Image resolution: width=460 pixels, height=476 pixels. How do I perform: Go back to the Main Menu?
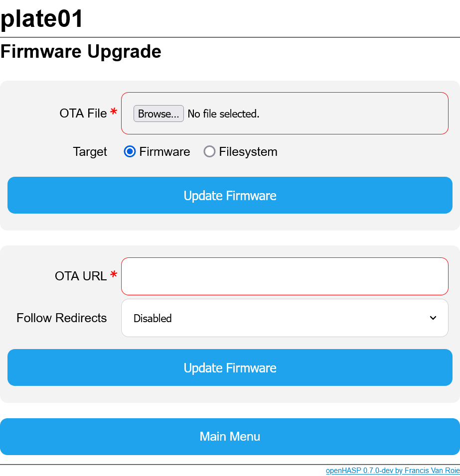pyautogui.click(x=230, y=437)
